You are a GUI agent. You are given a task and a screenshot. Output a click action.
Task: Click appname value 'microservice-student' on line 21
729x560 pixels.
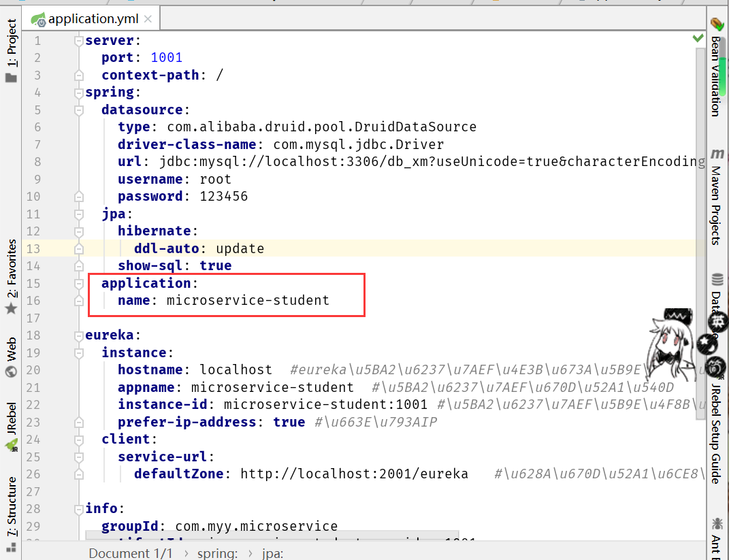[x=272, y=388]
